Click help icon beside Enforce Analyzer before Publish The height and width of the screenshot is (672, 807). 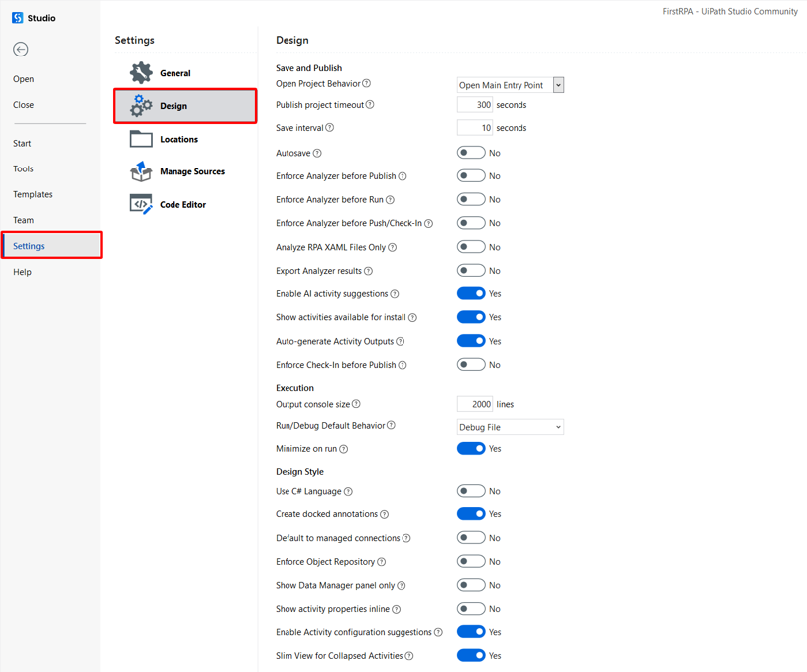(x=403, y=176)
